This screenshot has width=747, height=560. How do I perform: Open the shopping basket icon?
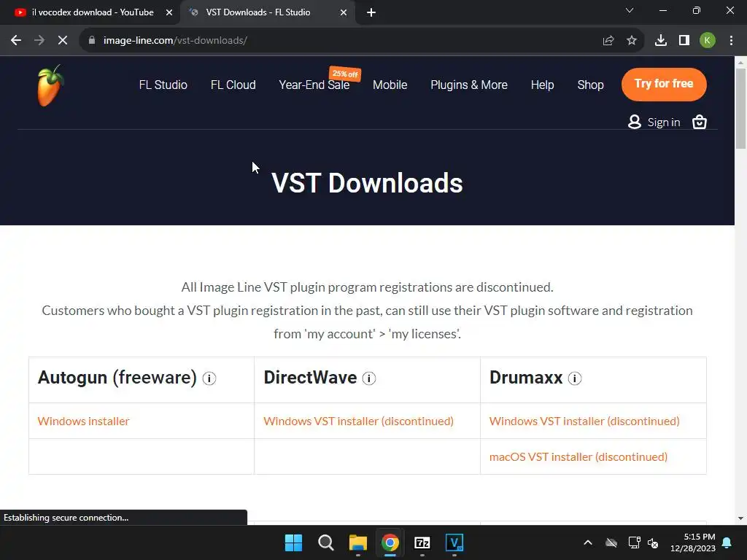click(699, 122)
